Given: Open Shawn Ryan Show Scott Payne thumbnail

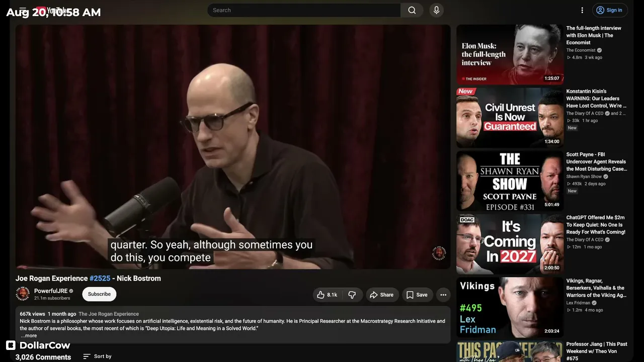Looking at the screenshot, I should [510, 181].
